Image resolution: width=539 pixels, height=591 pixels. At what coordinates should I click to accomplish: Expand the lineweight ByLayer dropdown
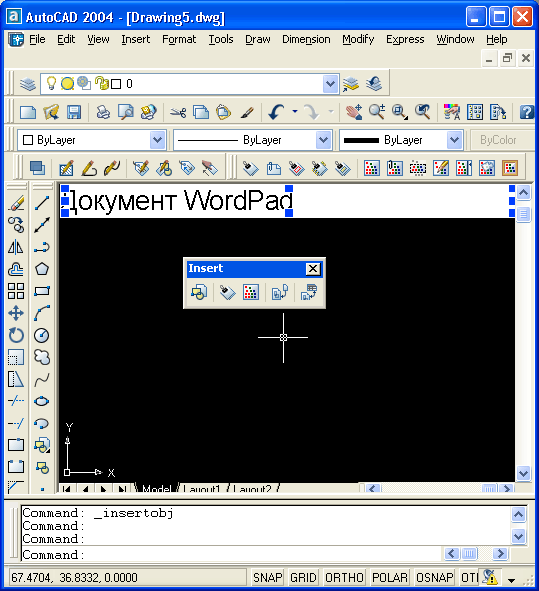455,140
